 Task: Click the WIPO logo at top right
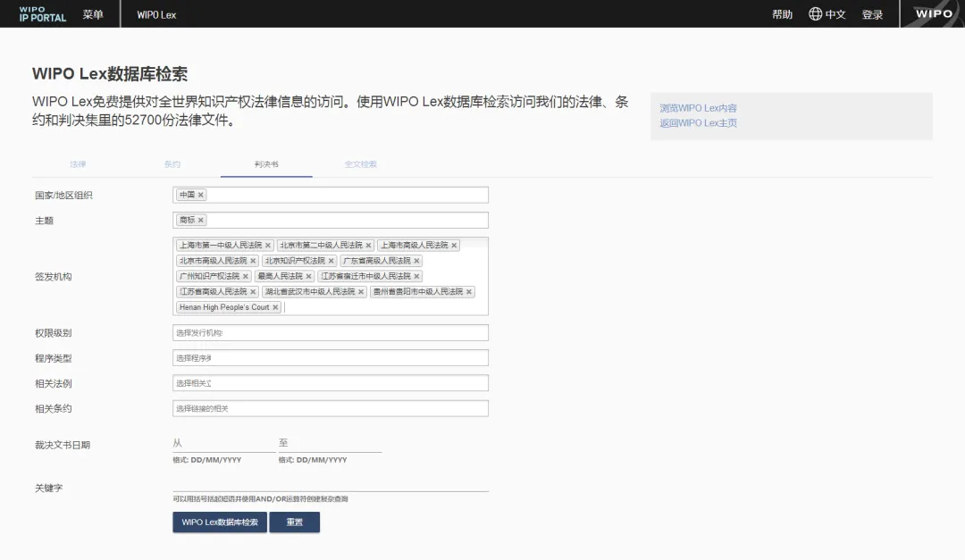pos(934,13)
